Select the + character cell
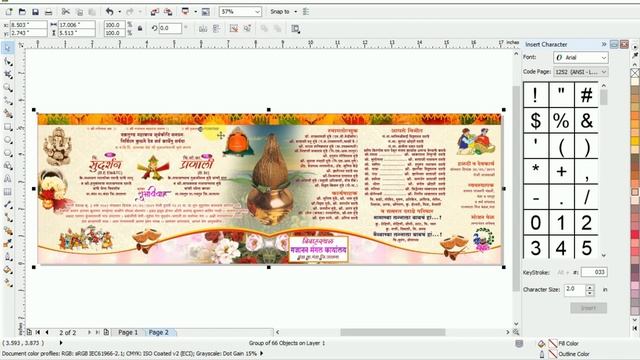The height and width of the screenshot is (360, 640). 561,171
